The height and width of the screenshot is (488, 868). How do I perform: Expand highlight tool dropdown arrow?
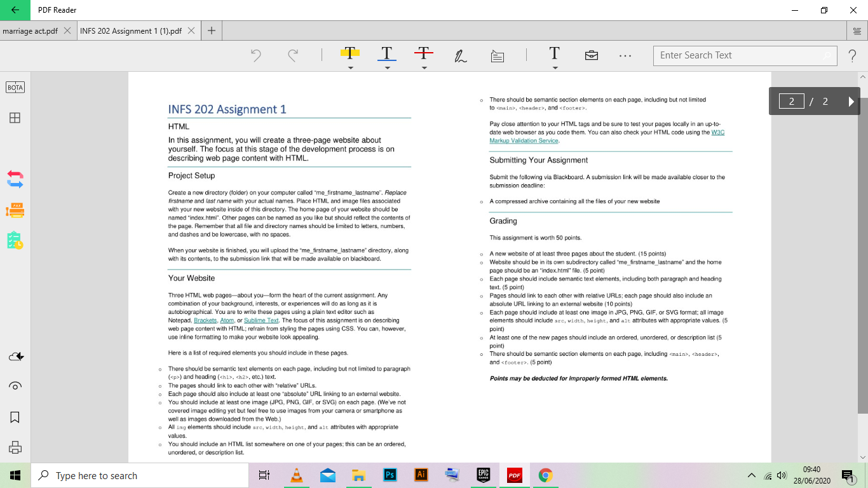350,67
